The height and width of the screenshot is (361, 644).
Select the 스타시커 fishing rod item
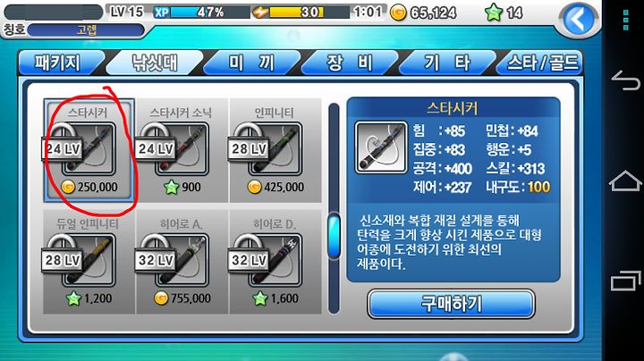tap(89, 150)
